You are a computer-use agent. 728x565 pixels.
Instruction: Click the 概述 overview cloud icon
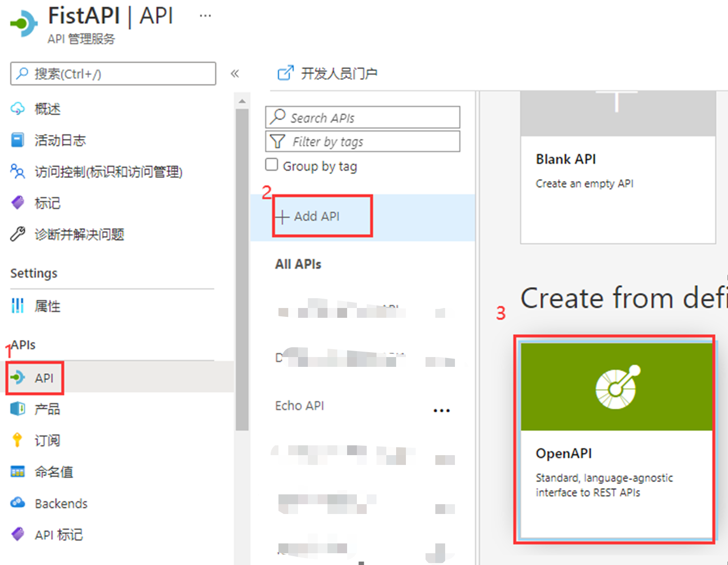tap(18, 109)
